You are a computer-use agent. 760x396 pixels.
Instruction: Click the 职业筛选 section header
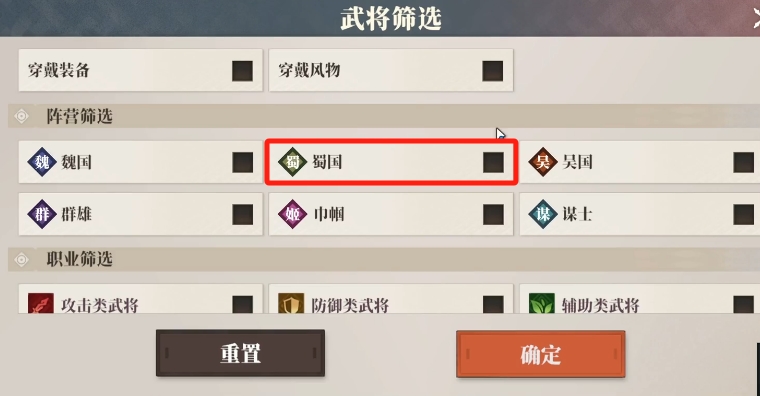coord(79,259)
